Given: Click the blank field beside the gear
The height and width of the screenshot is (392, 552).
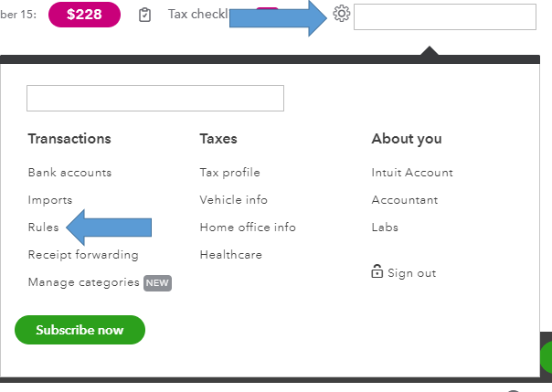Looking at the screenshot, I should point(444,16).
